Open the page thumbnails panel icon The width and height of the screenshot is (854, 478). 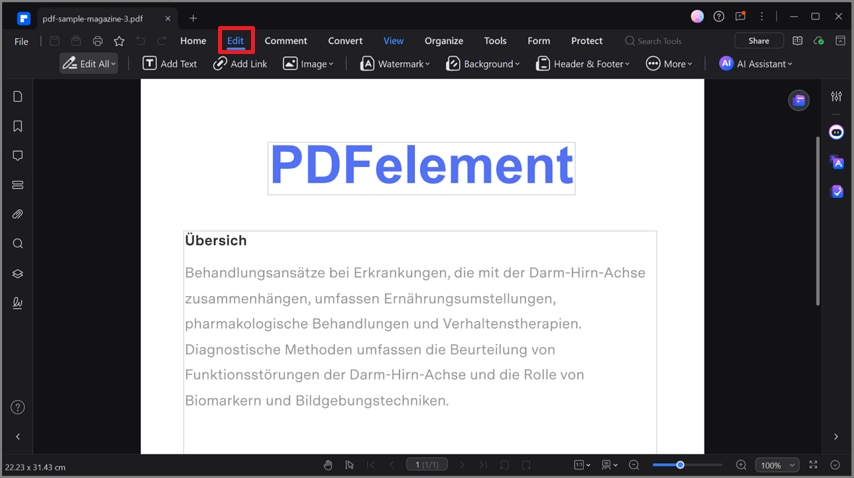point(17,97)
